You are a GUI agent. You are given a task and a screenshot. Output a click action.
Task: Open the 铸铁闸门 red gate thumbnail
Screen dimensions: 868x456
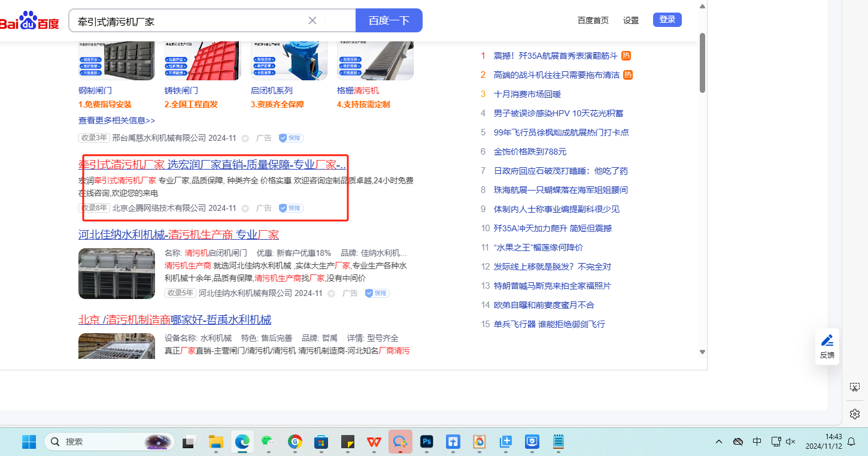click(x=203, y=61)
